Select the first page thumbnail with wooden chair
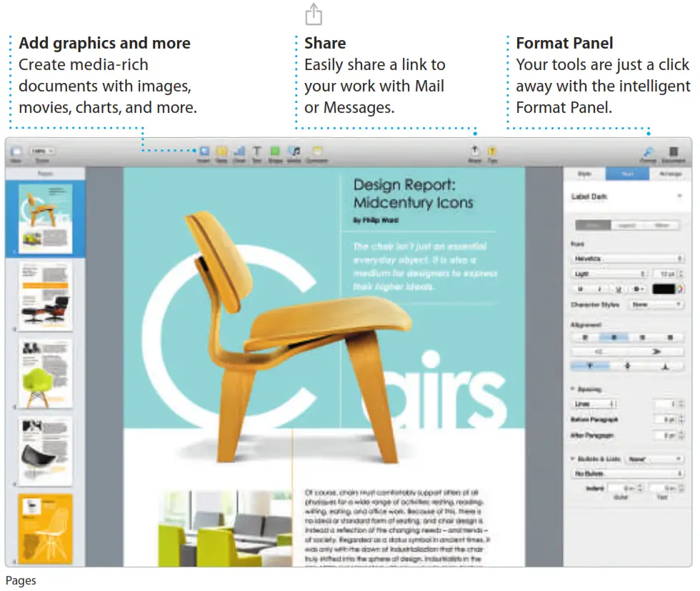Viewport: 700px width, 591px height. (45, 219)
